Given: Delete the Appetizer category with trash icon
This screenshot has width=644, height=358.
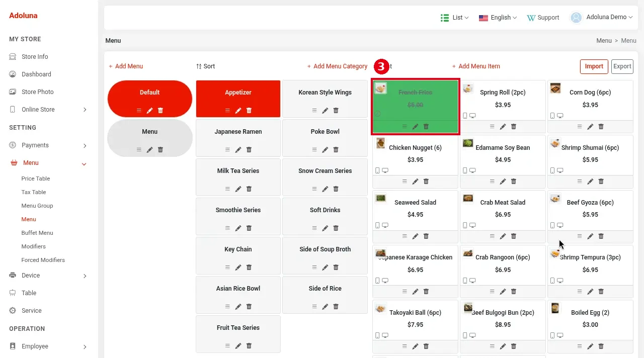Looking at the screenshot, I should (249, 111).
